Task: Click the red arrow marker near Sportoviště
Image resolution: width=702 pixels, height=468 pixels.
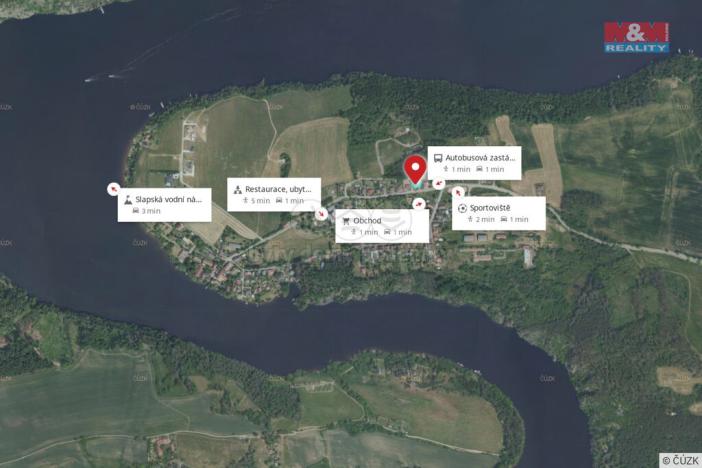Action: (x=458, y=193)
